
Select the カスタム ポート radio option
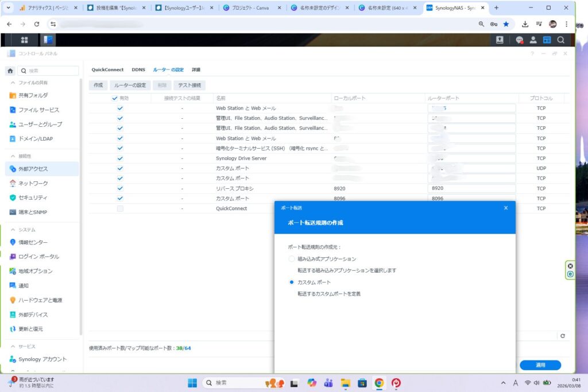(292, 282)
